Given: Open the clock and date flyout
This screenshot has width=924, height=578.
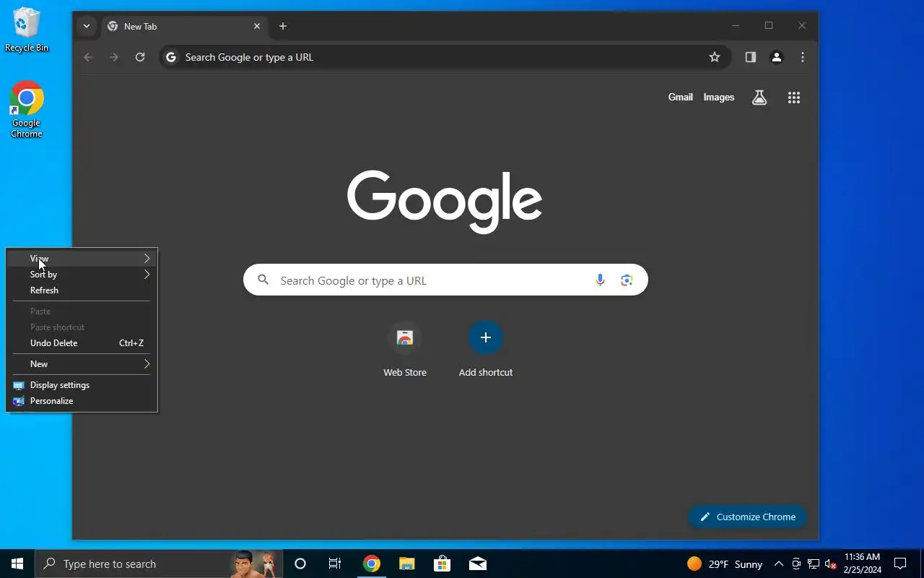Looking at the screenshot, I should pos(862,564).
